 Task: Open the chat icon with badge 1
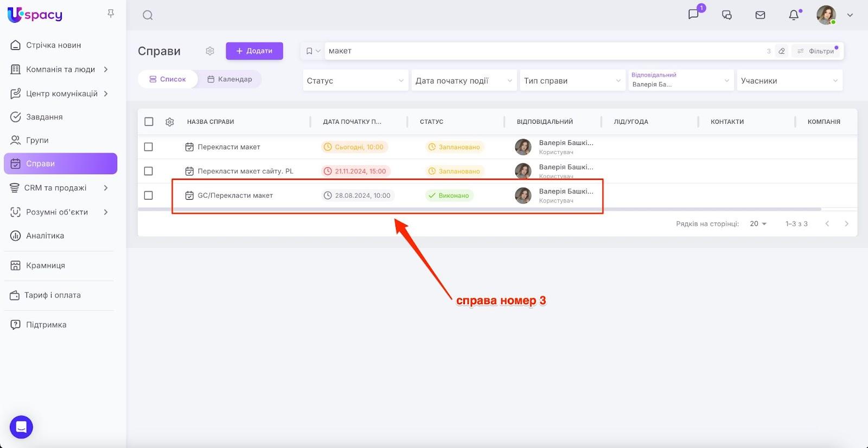tap(693, 15)
